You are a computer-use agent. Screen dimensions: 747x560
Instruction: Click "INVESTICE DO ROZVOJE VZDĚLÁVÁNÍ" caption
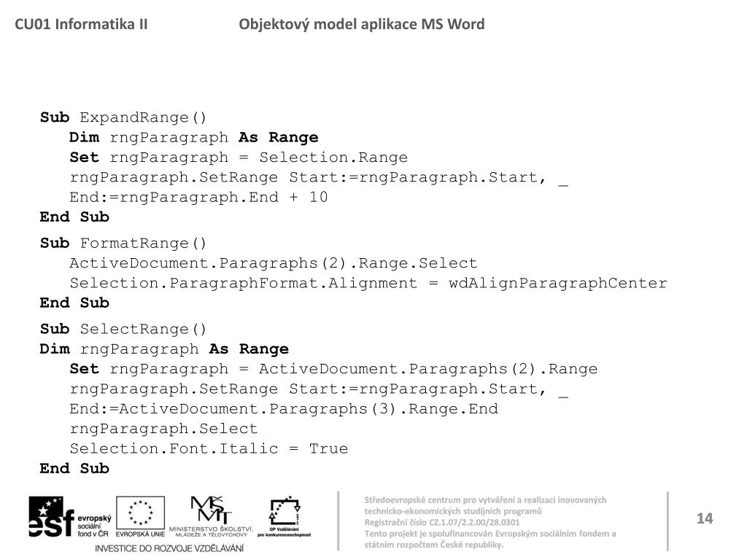point(169,548)
